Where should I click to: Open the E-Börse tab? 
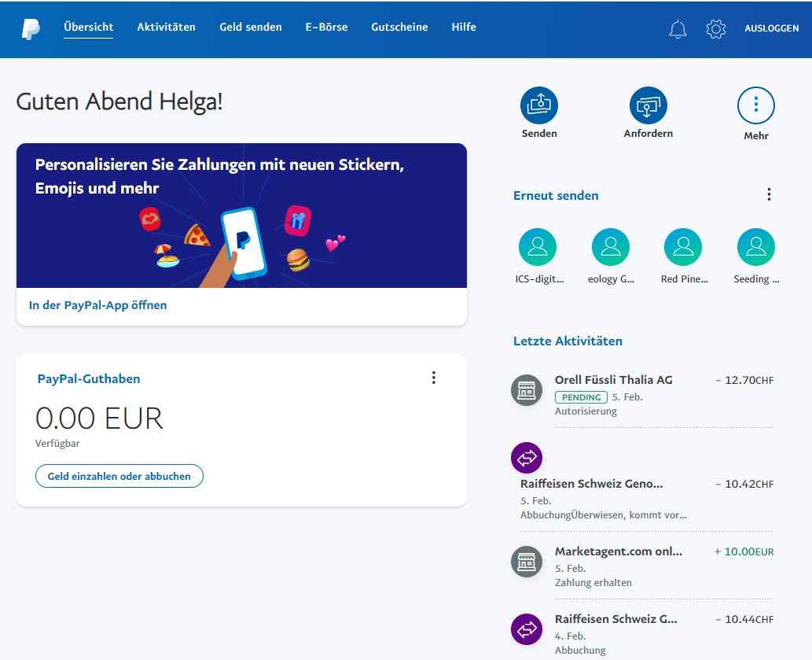click(326, 28)
